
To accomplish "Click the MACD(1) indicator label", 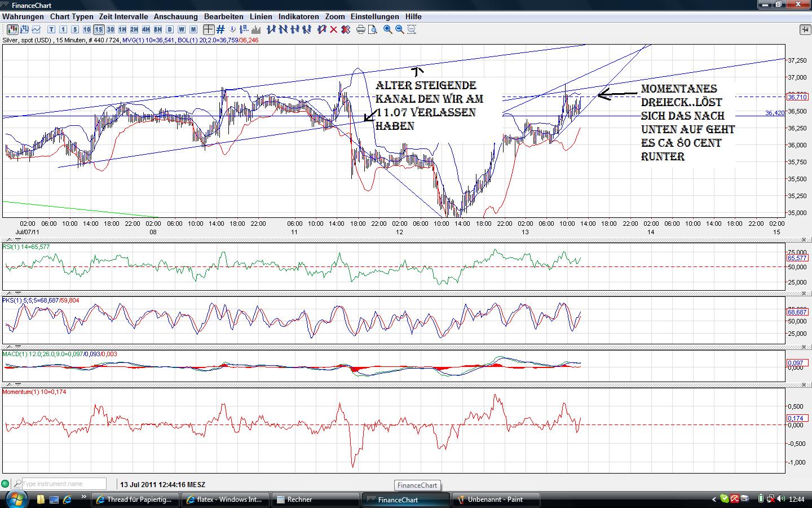I will pyautogui.click(x=60, y=354).
